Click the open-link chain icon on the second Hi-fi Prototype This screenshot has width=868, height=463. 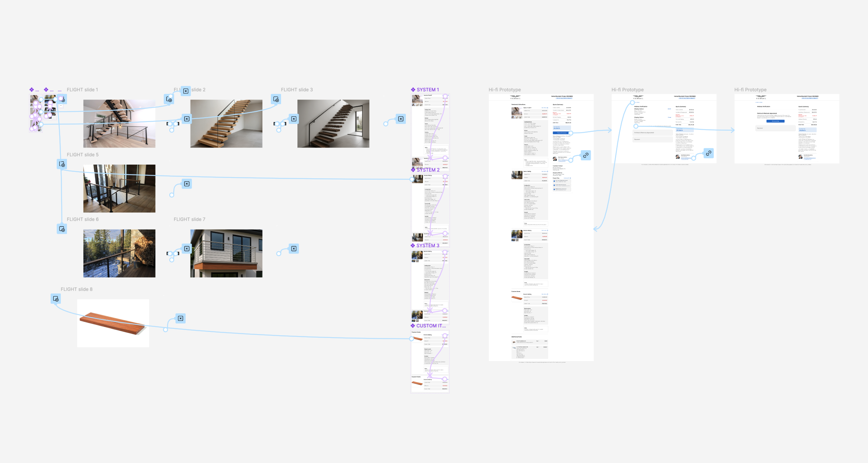pos(709,154)
